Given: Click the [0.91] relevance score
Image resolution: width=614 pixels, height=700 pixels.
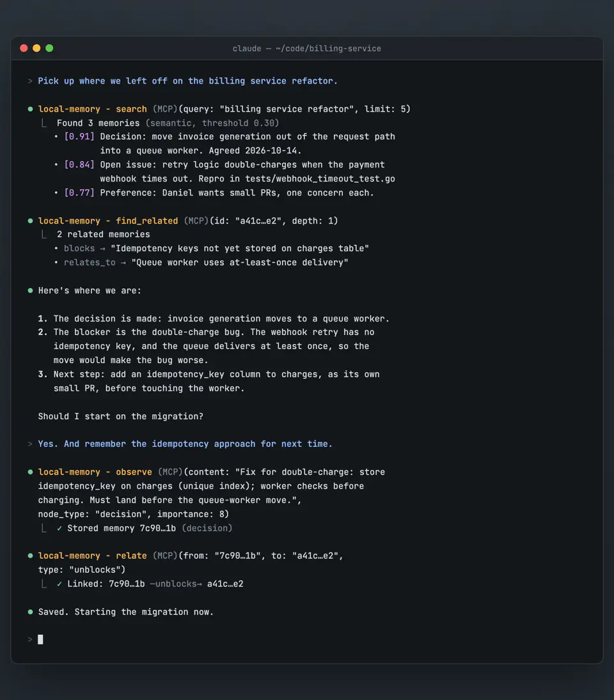Looking at the screenshot, I should click(x=79, y=137).
